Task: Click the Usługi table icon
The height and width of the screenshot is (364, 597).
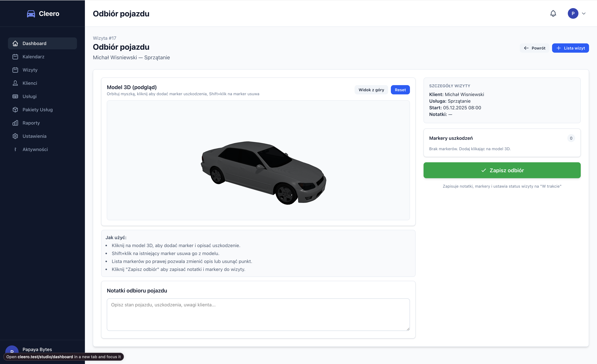Action: (15, 96)
